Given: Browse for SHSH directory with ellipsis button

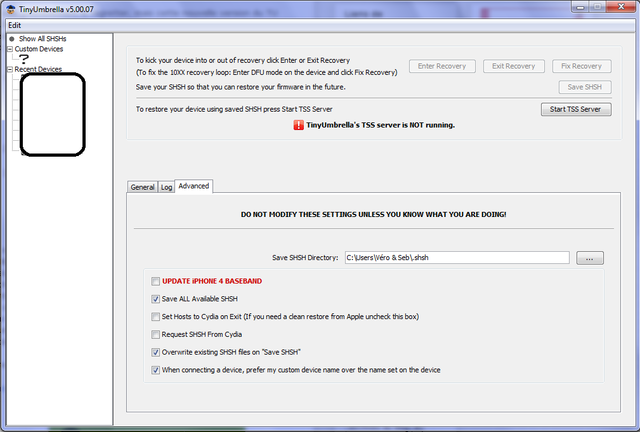Looking at the screenshot, I should pyautogui.click(x=590, y=257).
